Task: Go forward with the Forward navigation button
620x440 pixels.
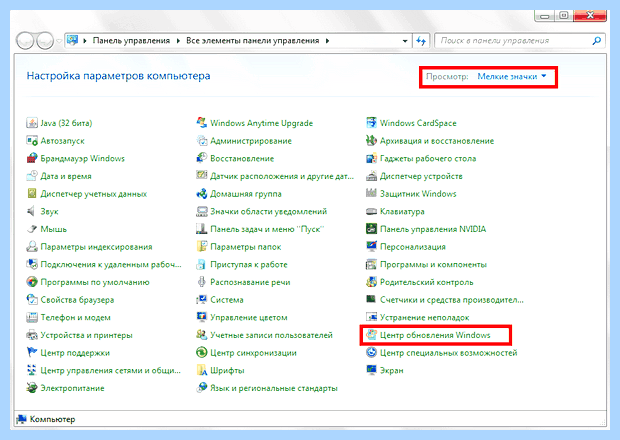Action: tap(45, 41)
